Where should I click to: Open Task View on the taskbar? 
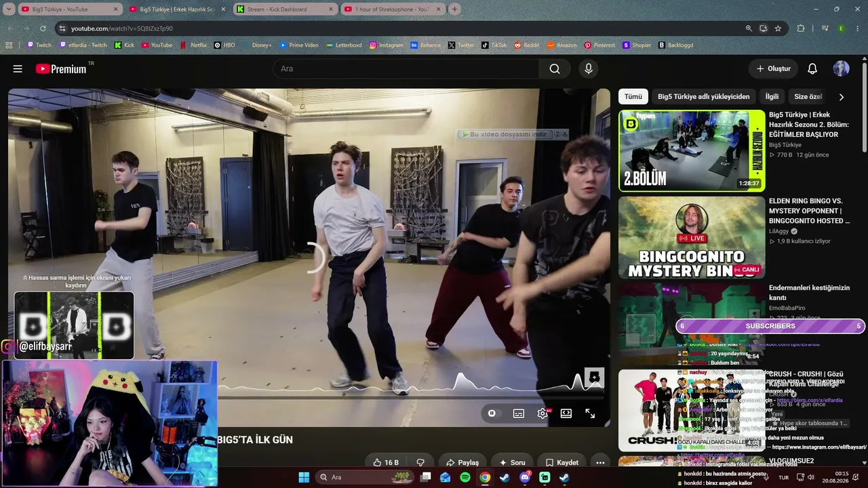pyautogui.click(x=425, y=477)
